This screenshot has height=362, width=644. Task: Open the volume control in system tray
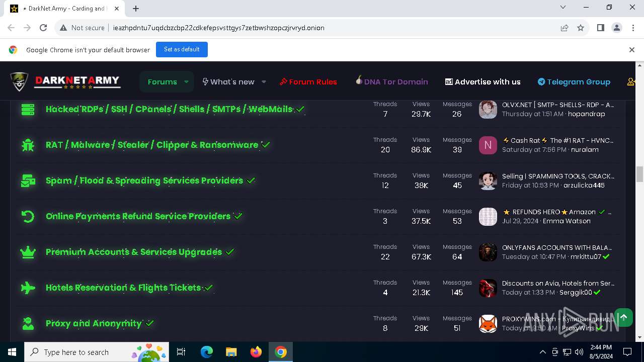coord(579,352)
